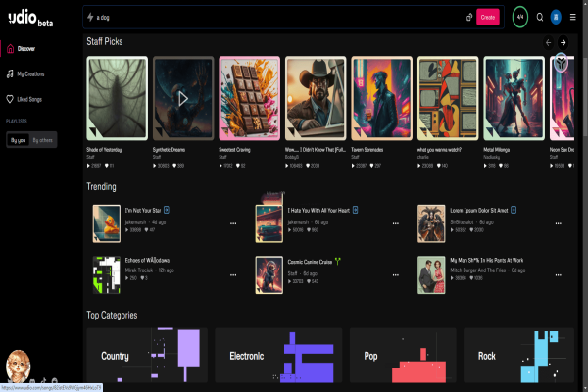
Task: Open the search magnifier icon
Action: (x=539, y=18)
